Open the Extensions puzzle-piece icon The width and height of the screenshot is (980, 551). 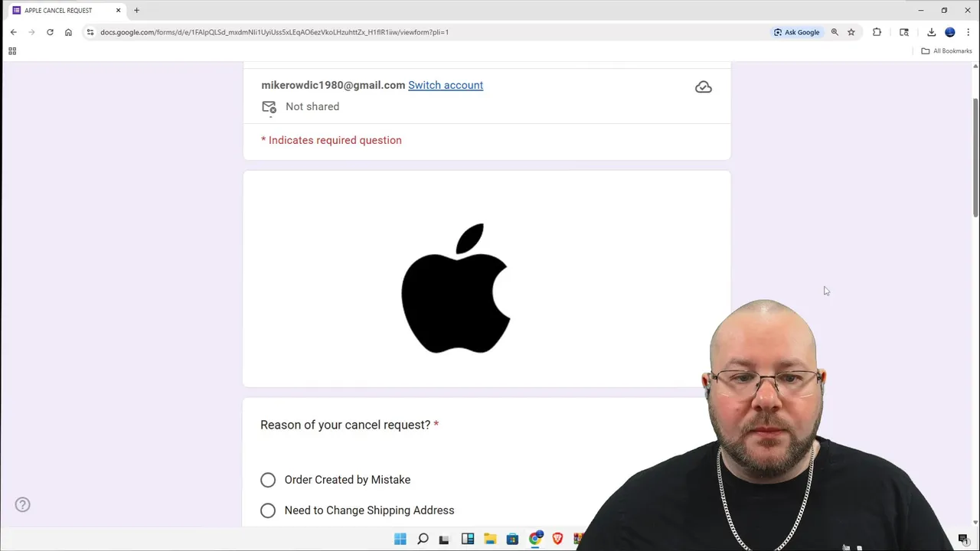[877, 32]
